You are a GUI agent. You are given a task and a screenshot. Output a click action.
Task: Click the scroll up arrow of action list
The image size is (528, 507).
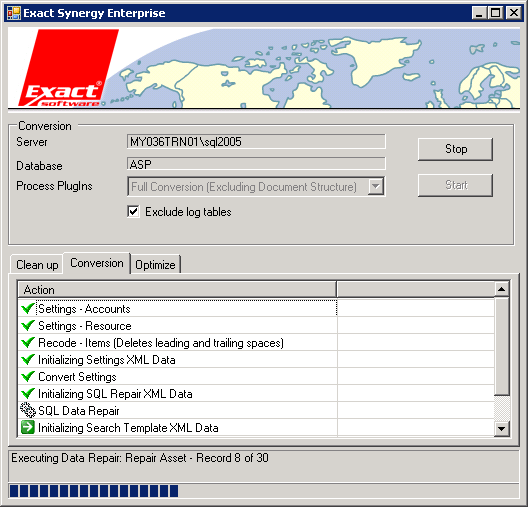tap(502, 289)
